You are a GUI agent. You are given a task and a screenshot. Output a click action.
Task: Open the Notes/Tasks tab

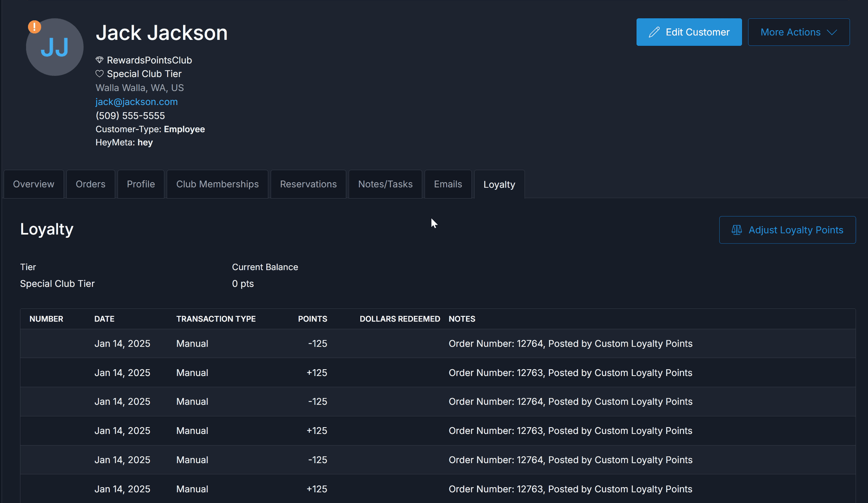(x=385, y=184)
